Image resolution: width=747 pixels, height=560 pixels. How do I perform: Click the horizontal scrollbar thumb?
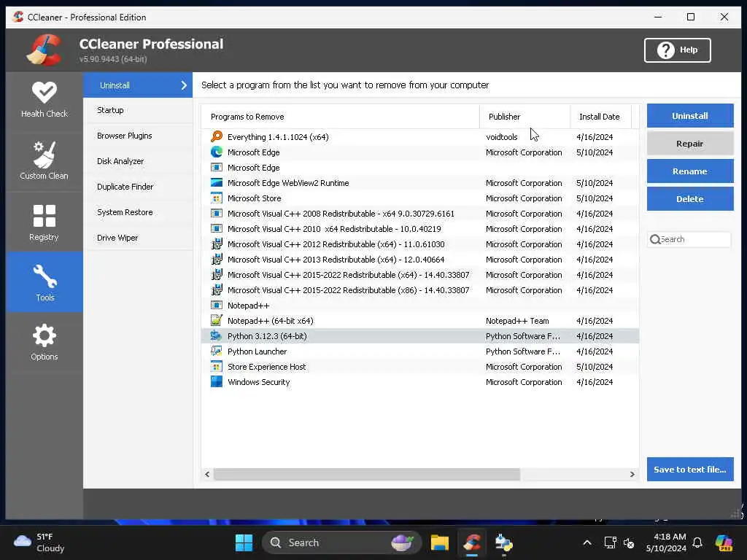click(367, 474)
